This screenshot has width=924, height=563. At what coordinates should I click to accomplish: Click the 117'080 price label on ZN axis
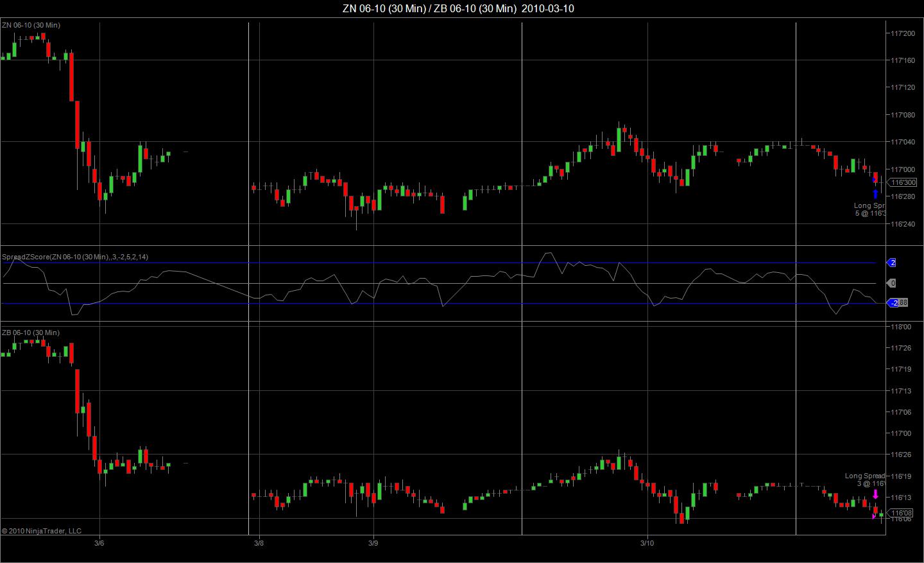tap(903, 115)
